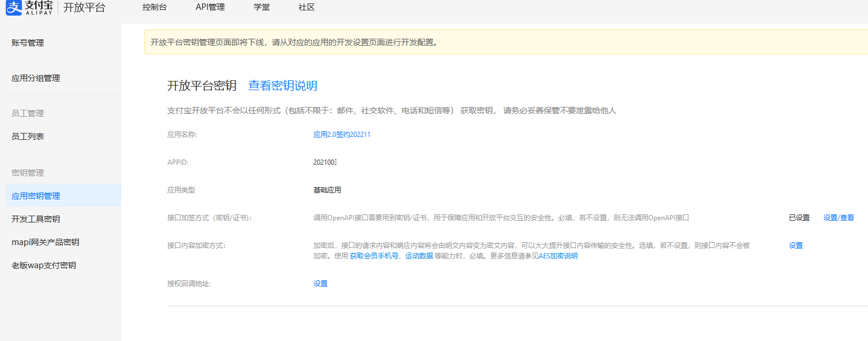
Task: Select 老版wap支付密钥 in sidebar
Action: point(44,265)
